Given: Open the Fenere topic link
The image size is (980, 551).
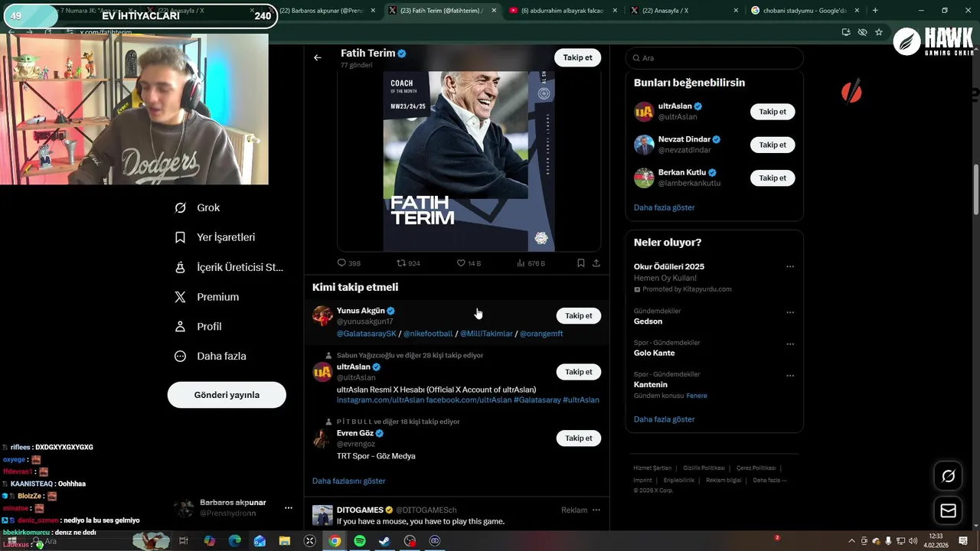Looking at the screenshot, I should point(697,396).
